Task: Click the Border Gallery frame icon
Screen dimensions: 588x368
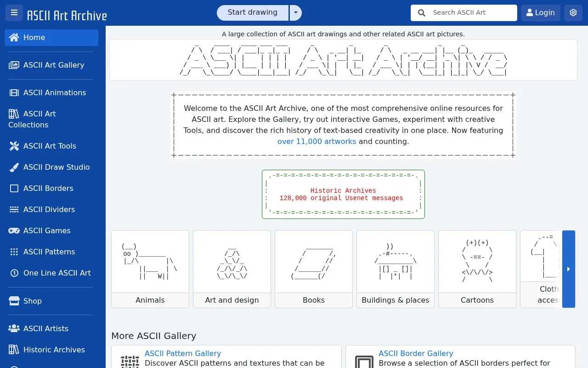Action: [x=364, y=362]
